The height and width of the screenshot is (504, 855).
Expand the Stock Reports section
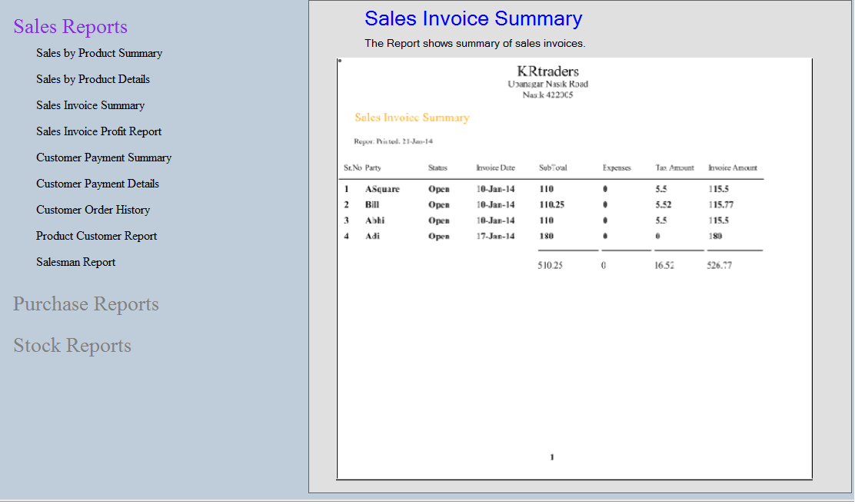point(72,346)
